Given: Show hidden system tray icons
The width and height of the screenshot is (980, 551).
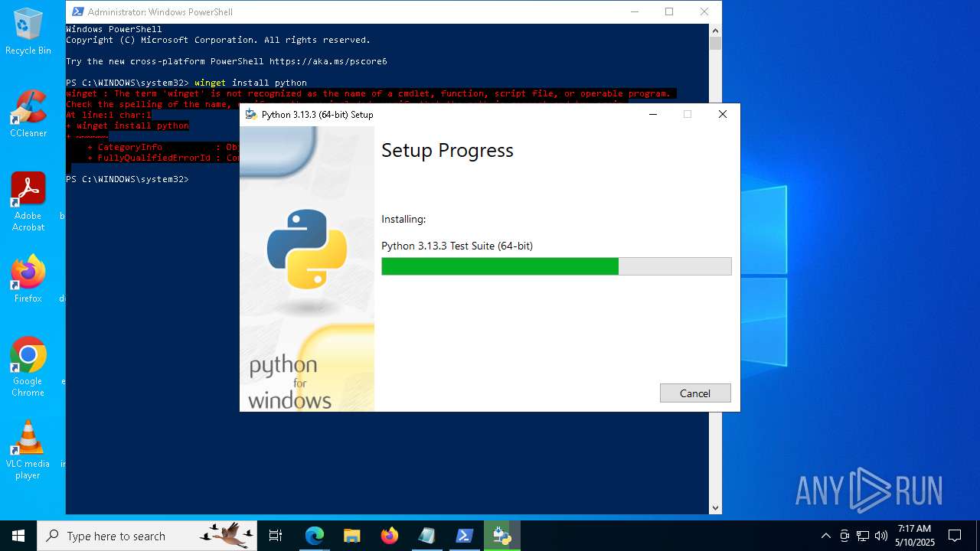Looking at the screenshot, I should [825, 536].
